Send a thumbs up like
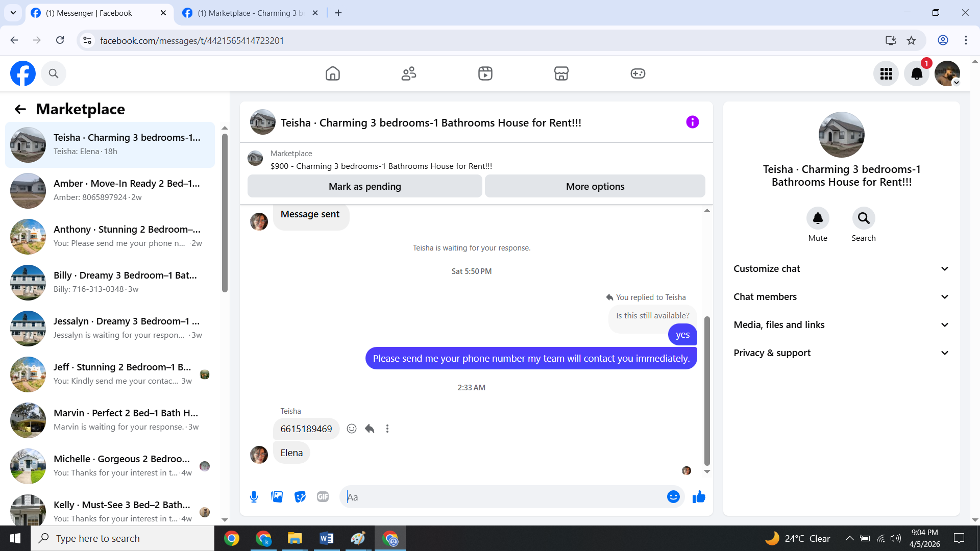 coord(699,497)
